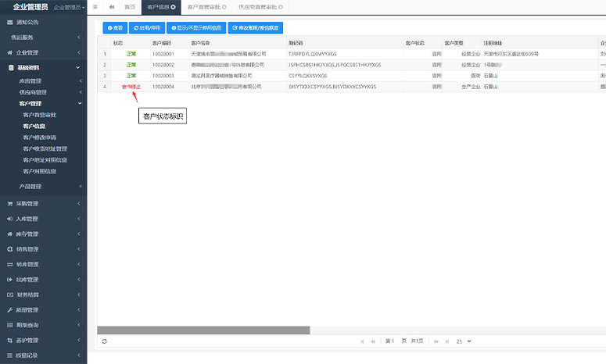
Task: Select 客户信息 in sidebar
Action: pos(34,127)
